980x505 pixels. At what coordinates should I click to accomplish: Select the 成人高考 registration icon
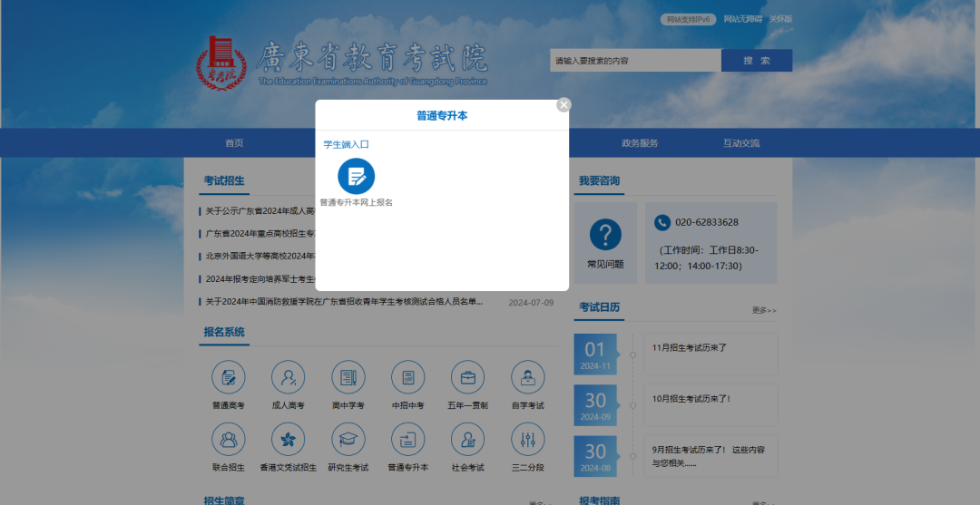click(x=288, y=377)
